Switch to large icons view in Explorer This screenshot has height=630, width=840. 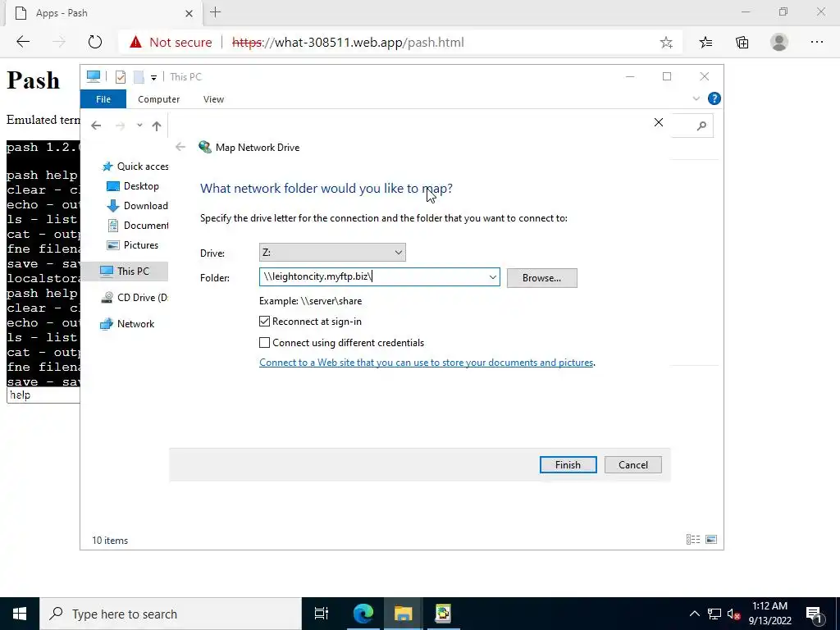click(711, 540)
